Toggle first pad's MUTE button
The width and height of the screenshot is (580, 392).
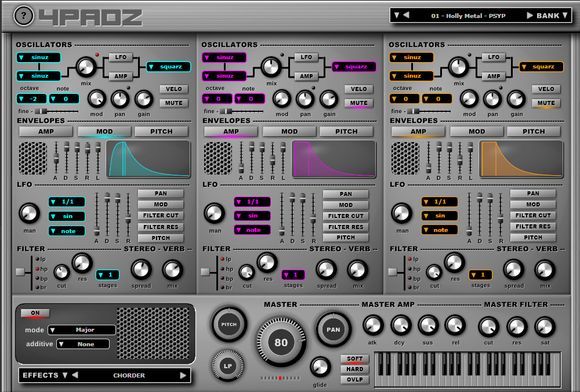tap(174, 103)
